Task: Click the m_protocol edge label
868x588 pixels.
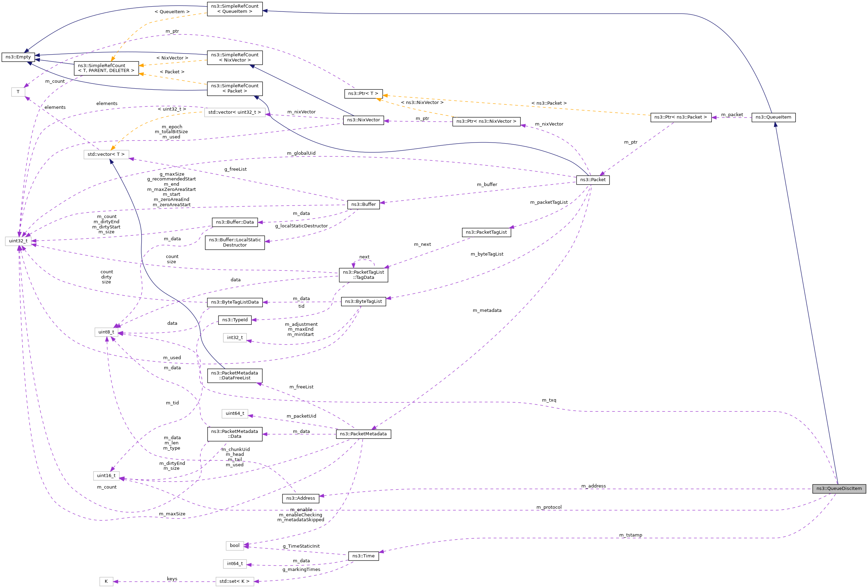Action: tap(549, 507)
